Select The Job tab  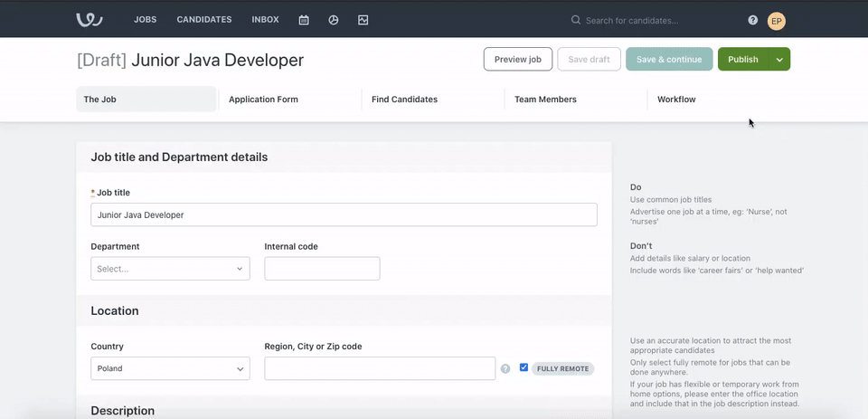click(x=146, y=100)
